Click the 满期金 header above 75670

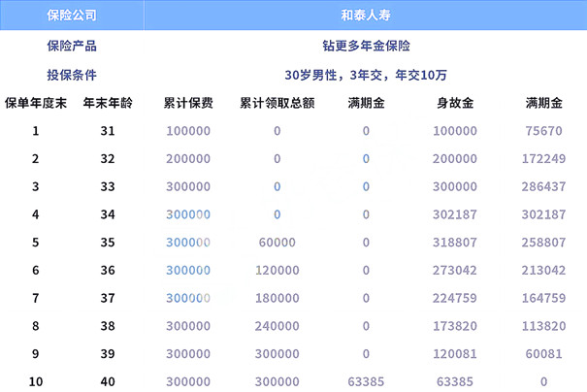(543, 103)
